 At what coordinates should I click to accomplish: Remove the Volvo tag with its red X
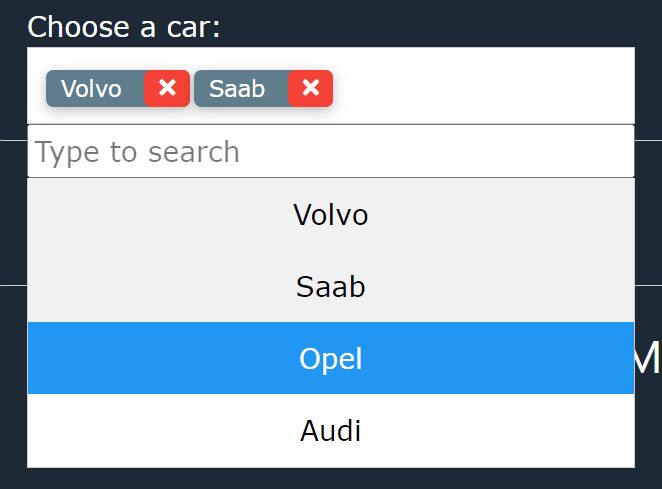(167, 88)
